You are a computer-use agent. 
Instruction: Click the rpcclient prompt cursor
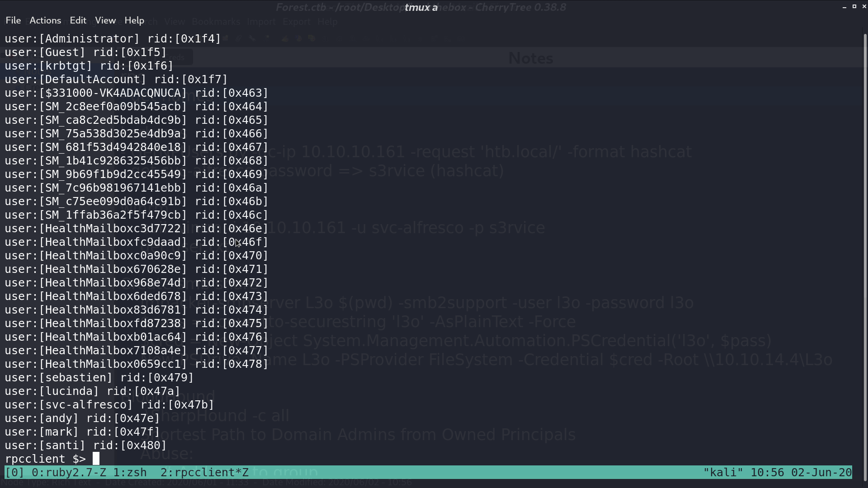[96, 459]
